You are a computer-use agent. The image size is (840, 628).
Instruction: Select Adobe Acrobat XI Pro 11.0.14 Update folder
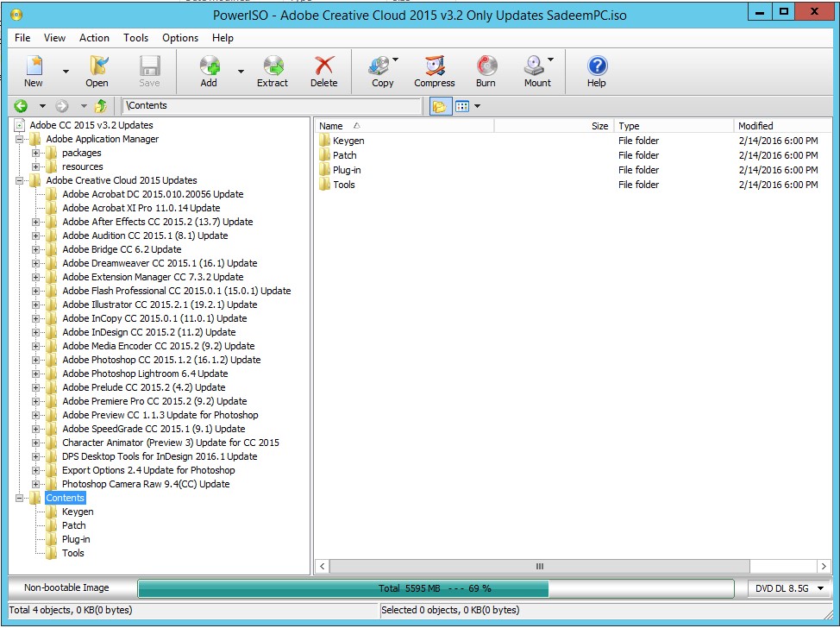coord(141,209)
